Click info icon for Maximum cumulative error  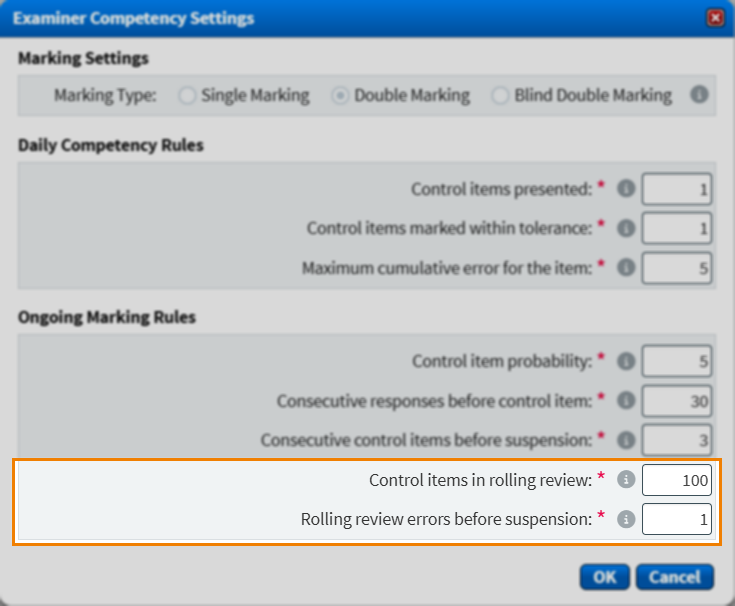pos(627,268)
